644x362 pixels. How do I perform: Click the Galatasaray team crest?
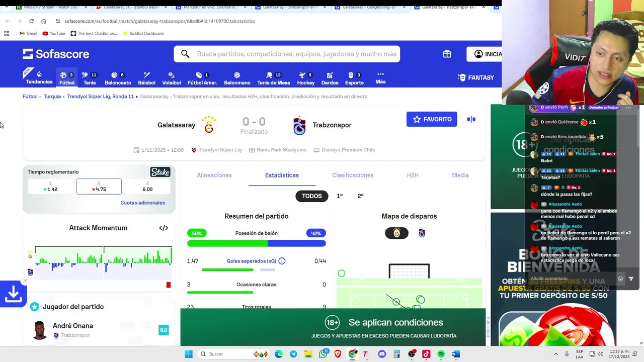(209, 125)
